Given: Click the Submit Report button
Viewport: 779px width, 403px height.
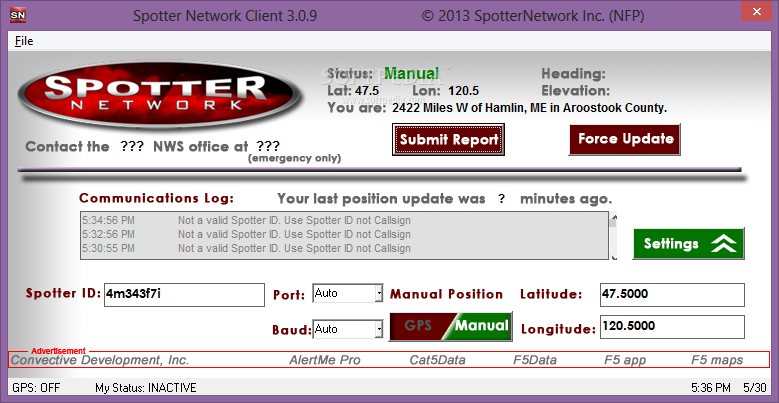Looking at the screenshot, I should coord(448,140).
